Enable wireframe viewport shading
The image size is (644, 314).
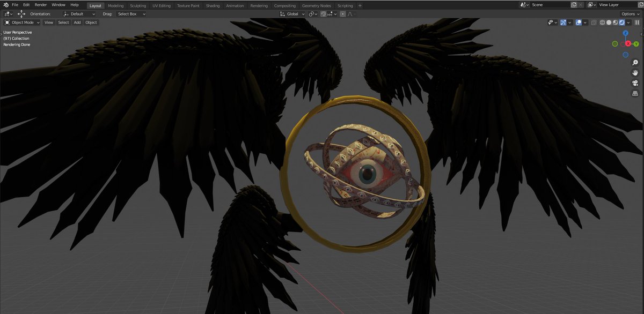coord(602,23)
